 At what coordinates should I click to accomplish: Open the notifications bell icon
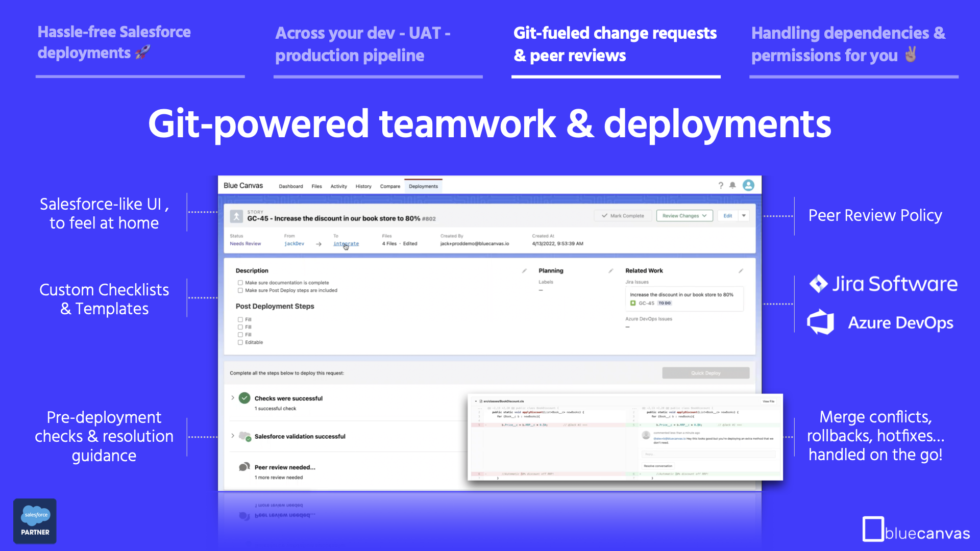[732, 185]
